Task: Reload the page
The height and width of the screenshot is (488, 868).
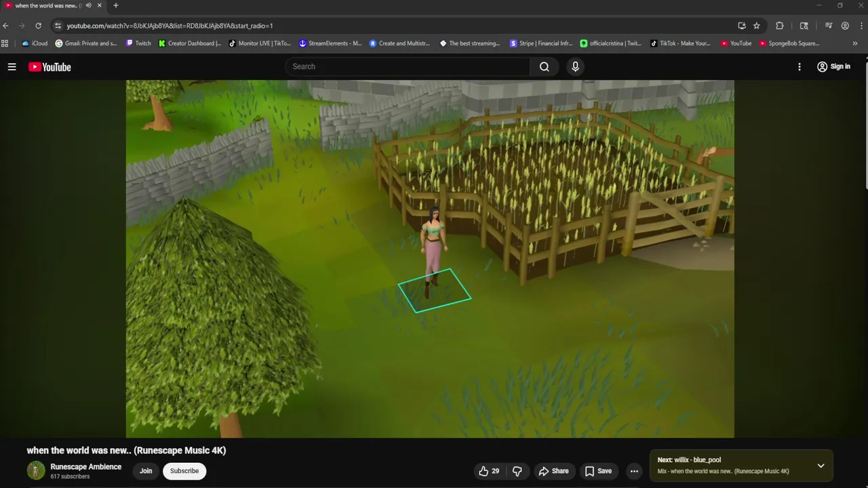Action: coord(39,26)
